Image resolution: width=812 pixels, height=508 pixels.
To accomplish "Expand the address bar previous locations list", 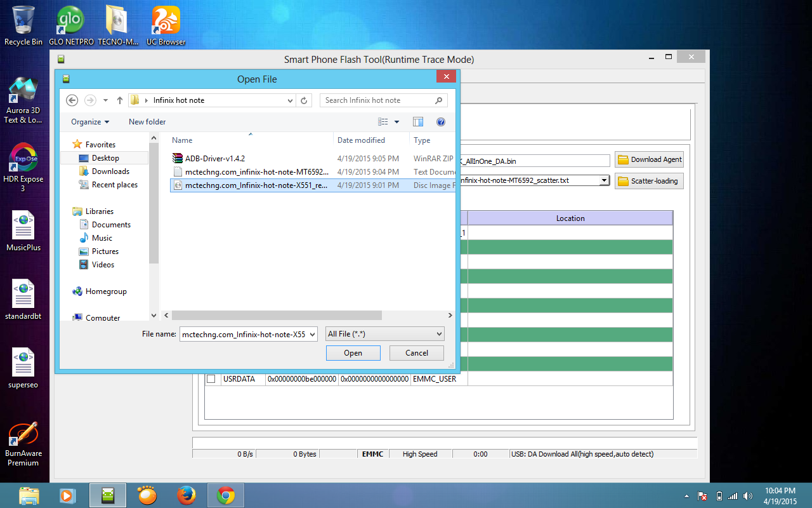I will click(291, 100).
